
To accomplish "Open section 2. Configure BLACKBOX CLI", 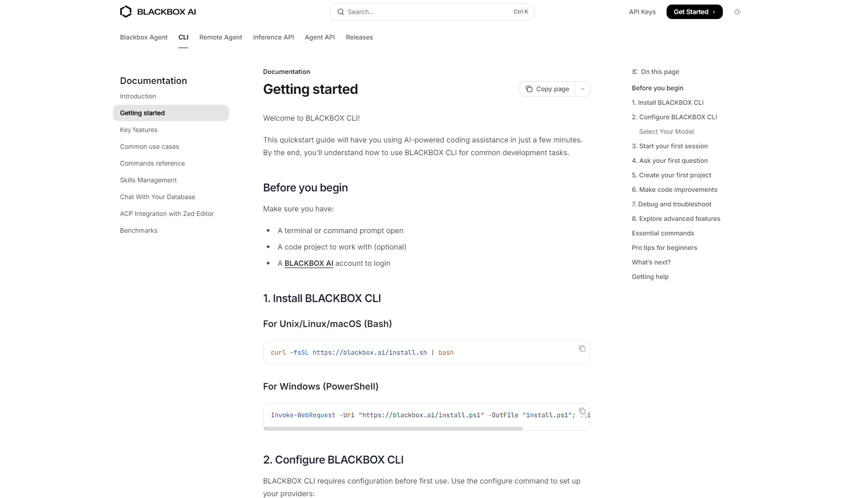I will coord(674,117).
